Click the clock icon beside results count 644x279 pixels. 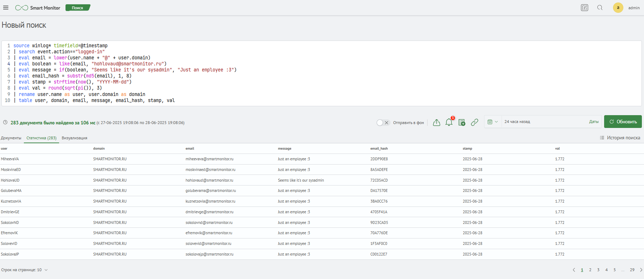point(5,122)
